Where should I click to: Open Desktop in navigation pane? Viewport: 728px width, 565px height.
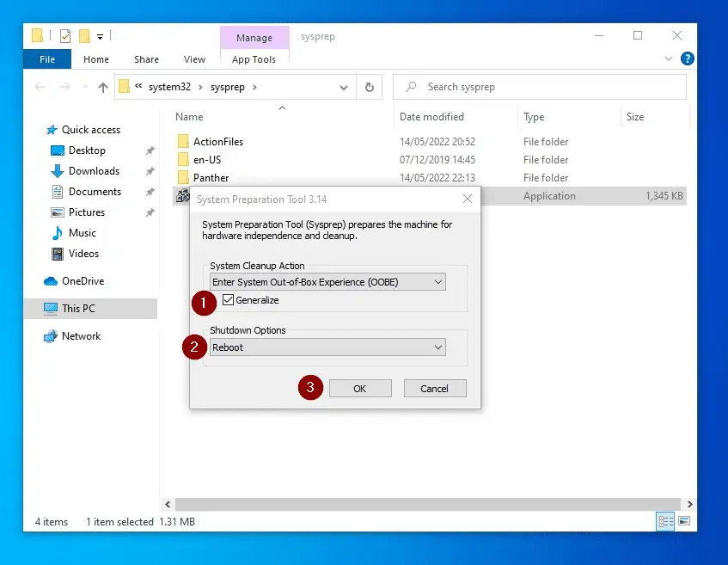click(87, 150)
